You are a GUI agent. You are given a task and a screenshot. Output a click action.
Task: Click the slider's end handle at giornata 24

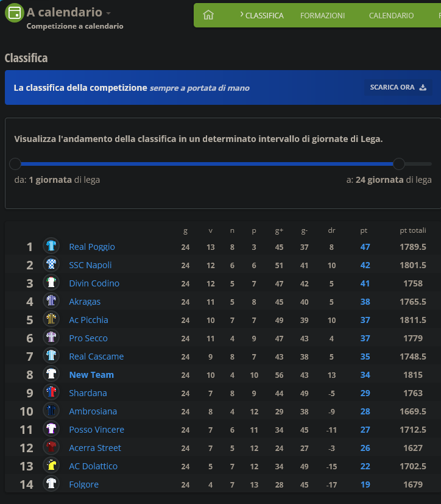(399, 163)
